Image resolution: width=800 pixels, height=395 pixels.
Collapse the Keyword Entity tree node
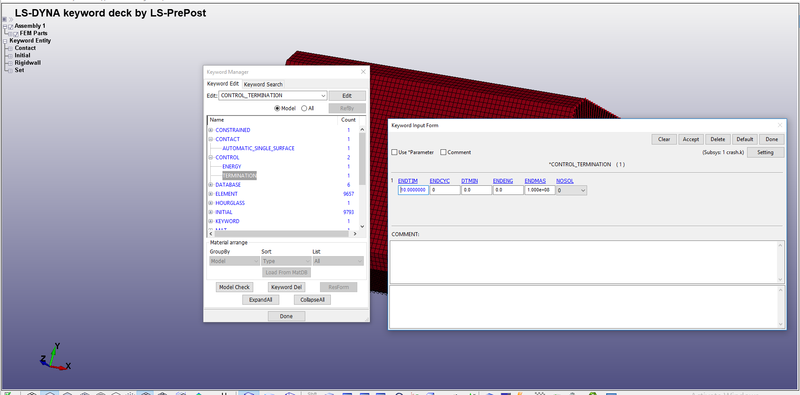pyautogui.click(x=5, y=41)
